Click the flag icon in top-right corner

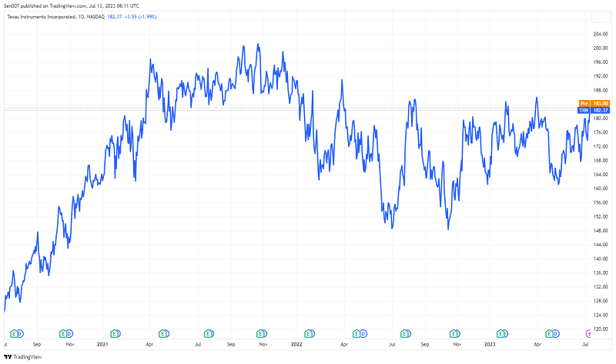pos(599,15)
